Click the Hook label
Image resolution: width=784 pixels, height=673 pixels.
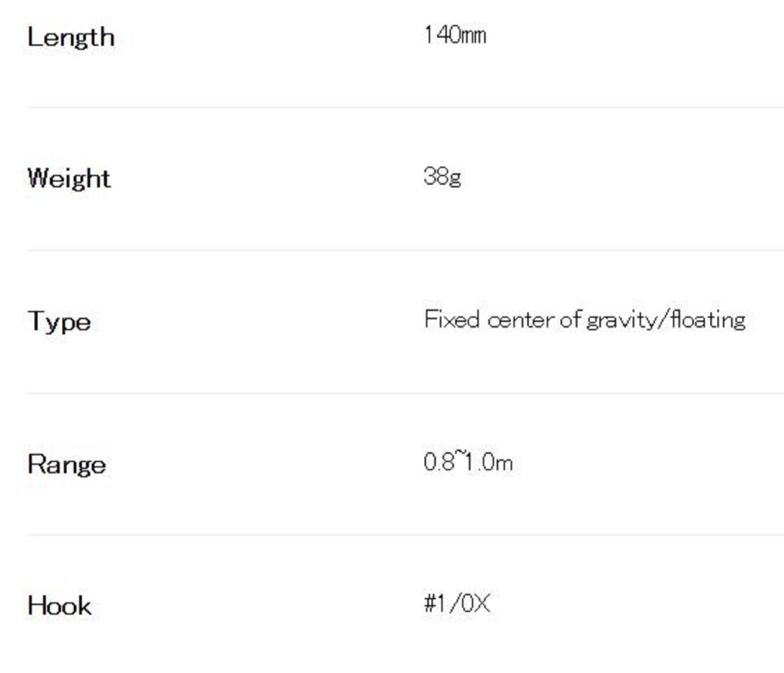(x=60, y=606)
